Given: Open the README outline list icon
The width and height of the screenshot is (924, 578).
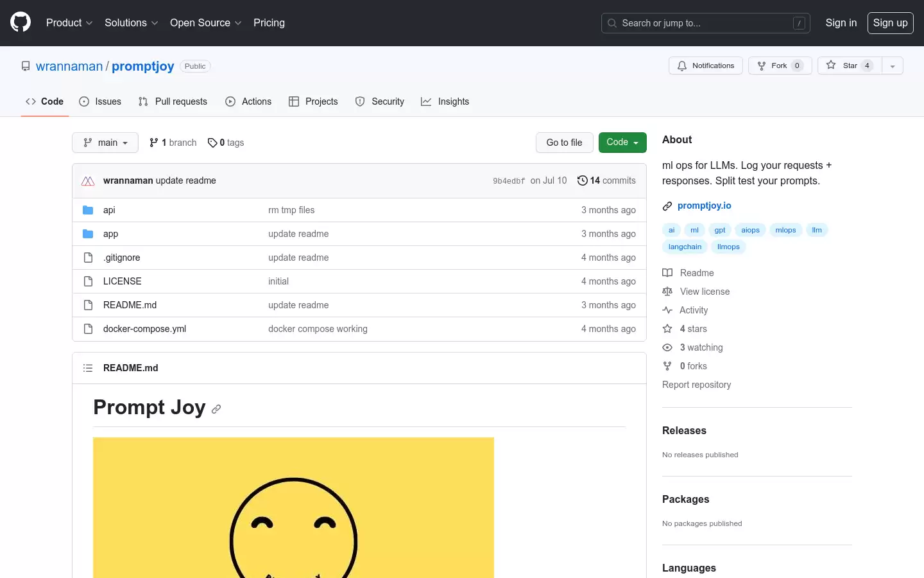Looking at the screenshot, I should pyautogui.click(x=88, y=368).
